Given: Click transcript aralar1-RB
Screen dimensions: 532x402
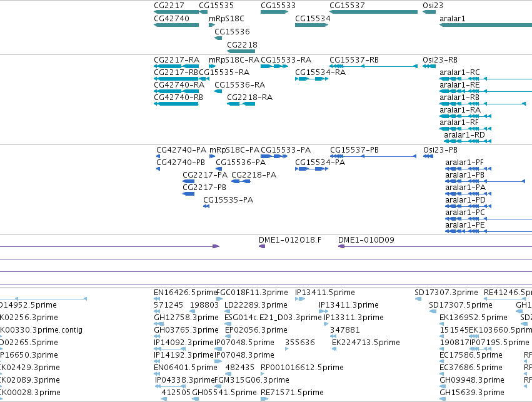Looking at the screenshot, I should 459,98.
